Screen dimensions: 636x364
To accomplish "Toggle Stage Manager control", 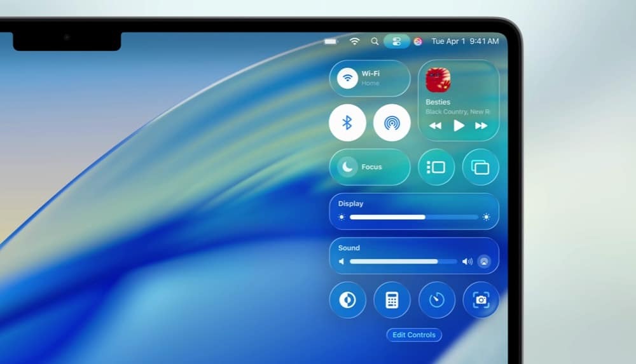I will (436, 167).
